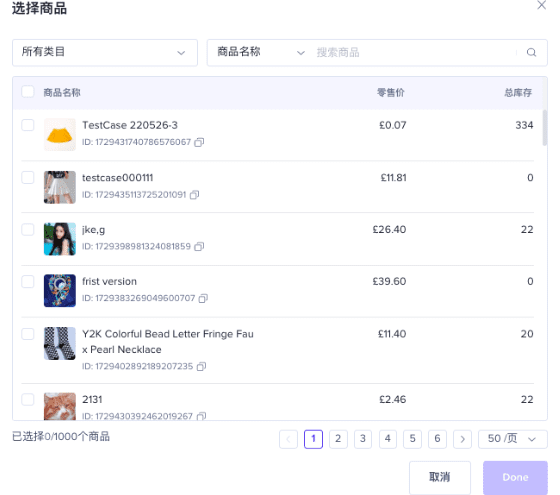560x495 pixels.
Task: Copy the Y2K Pearl Necklace product ID
Action: click(x=201, y=366)
